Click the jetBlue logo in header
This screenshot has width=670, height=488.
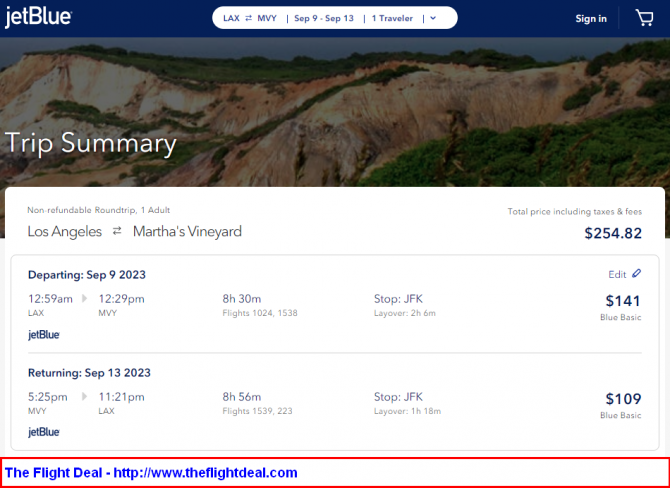(x=38, y=17)
